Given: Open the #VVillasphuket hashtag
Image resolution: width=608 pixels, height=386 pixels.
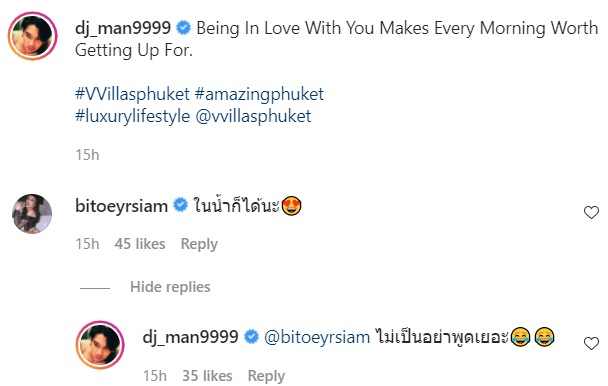Looking at the screenshot, I should point(132,94).
